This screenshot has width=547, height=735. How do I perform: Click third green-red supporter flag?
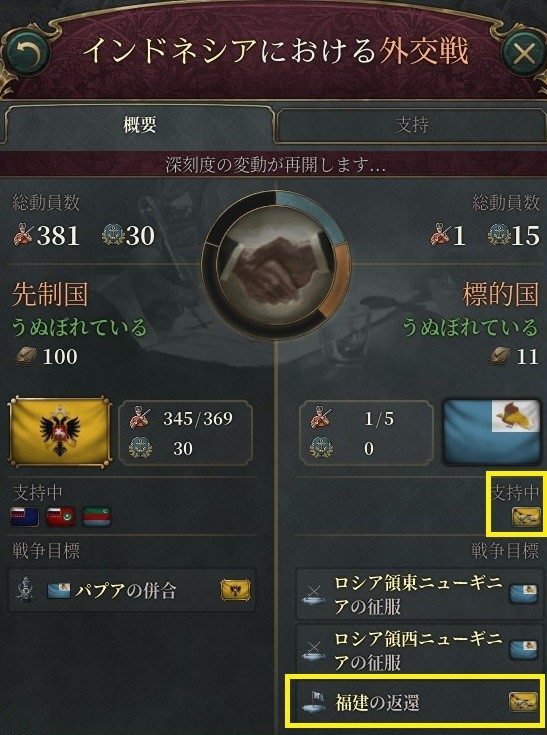pyautogui.click(x=97, y=516)
